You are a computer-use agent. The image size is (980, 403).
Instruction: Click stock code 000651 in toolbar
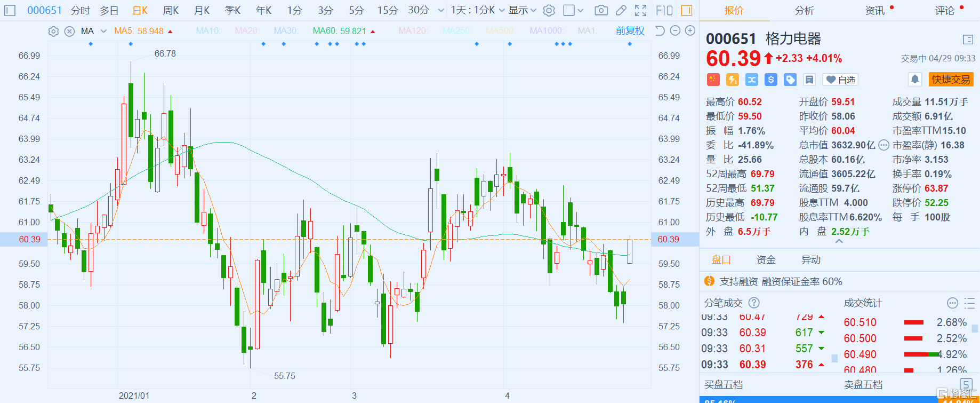point(44,10)
